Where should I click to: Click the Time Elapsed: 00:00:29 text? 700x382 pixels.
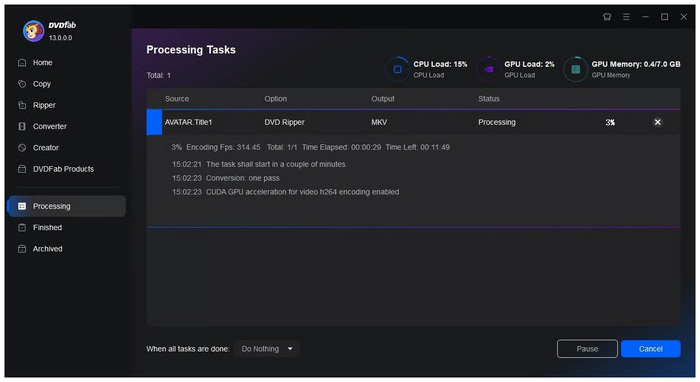(342, 147)
